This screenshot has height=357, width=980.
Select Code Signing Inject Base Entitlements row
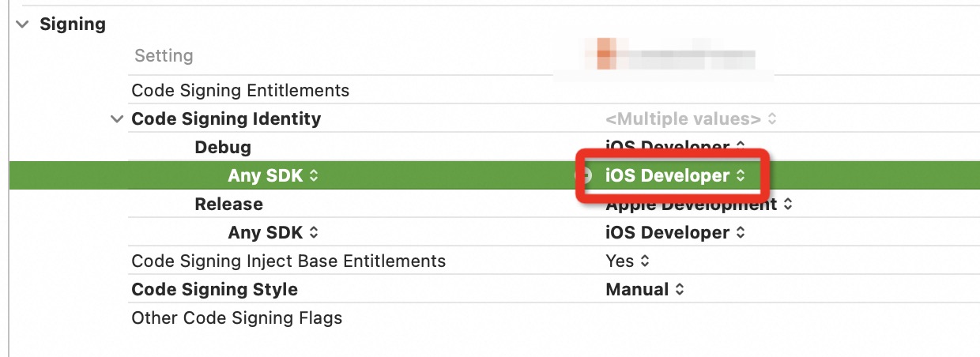coord(288,261)
